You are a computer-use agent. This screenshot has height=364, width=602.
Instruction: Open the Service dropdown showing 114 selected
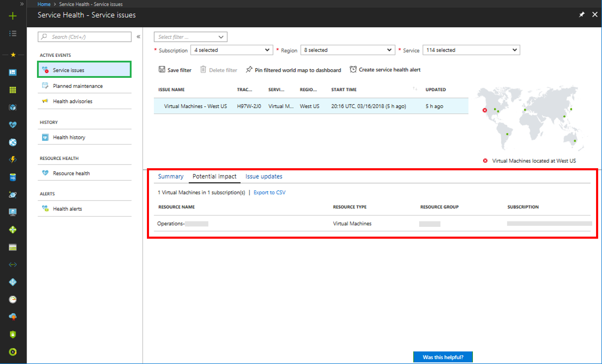[471, 50]
